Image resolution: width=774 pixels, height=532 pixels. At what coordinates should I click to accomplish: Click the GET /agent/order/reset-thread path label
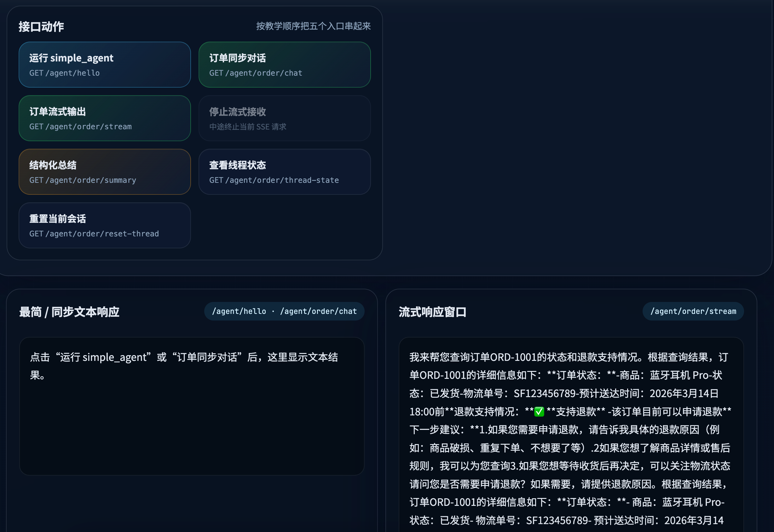coord(94,234)
